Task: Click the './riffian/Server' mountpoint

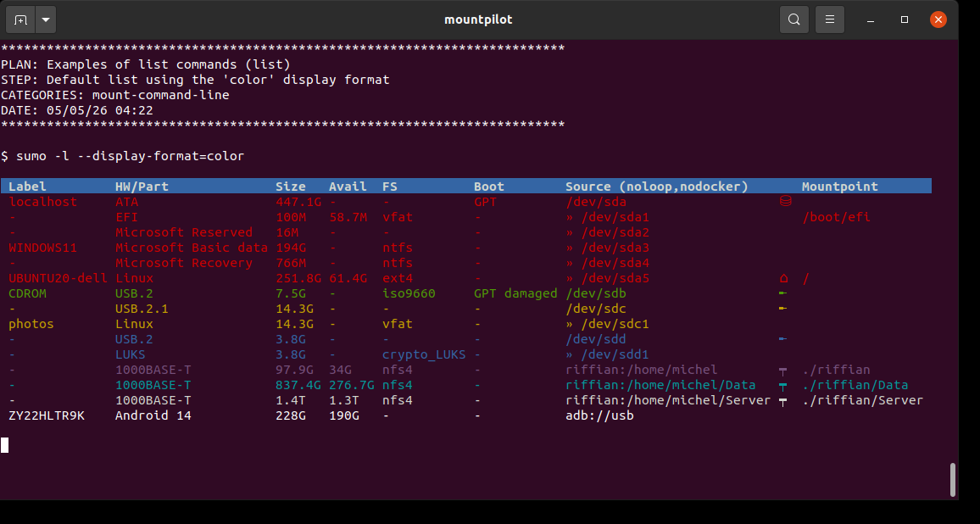Action: point(862,400)
